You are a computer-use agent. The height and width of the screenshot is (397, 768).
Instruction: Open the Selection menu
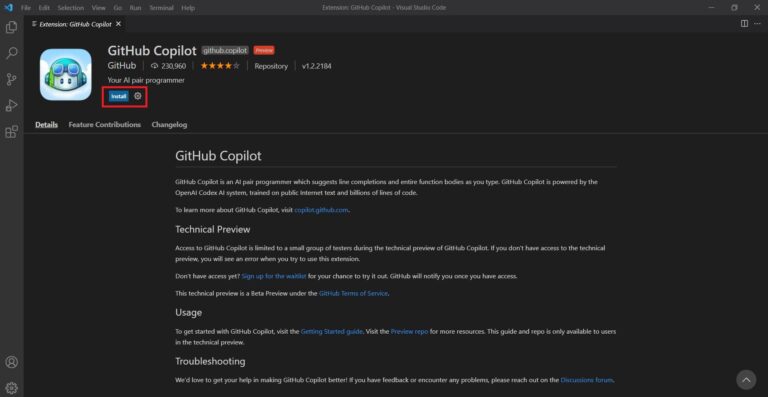pyautogui.click(x=71, y=8)
